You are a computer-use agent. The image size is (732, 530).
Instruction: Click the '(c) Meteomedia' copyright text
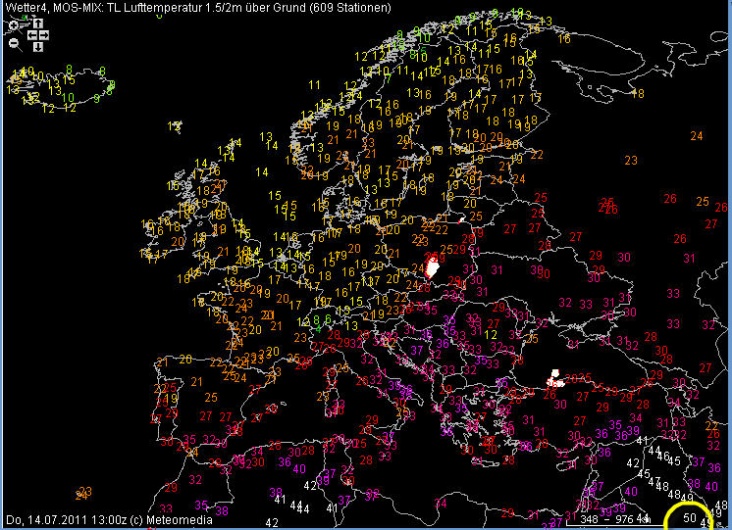point(171,520)
